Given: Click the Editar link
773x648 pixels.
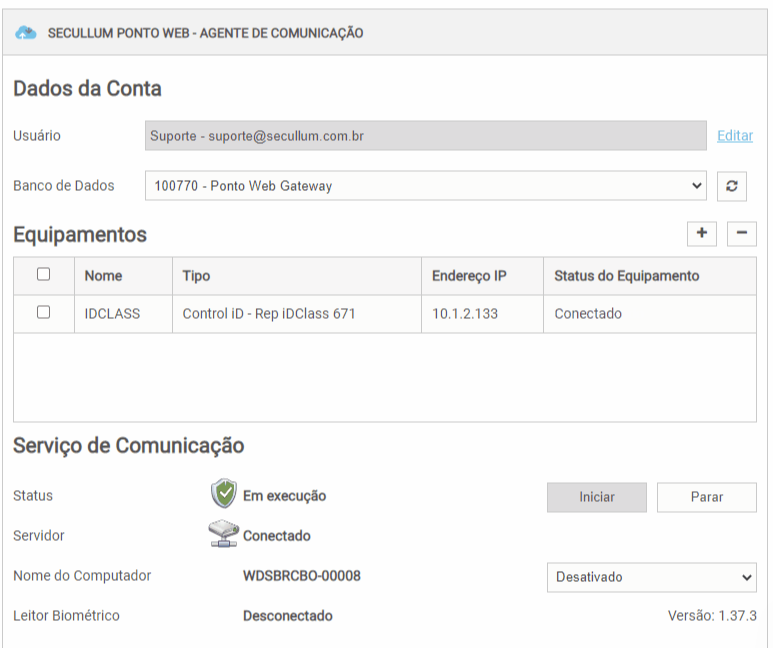Looking at the screenshot, I should click(x=735, y=136).
